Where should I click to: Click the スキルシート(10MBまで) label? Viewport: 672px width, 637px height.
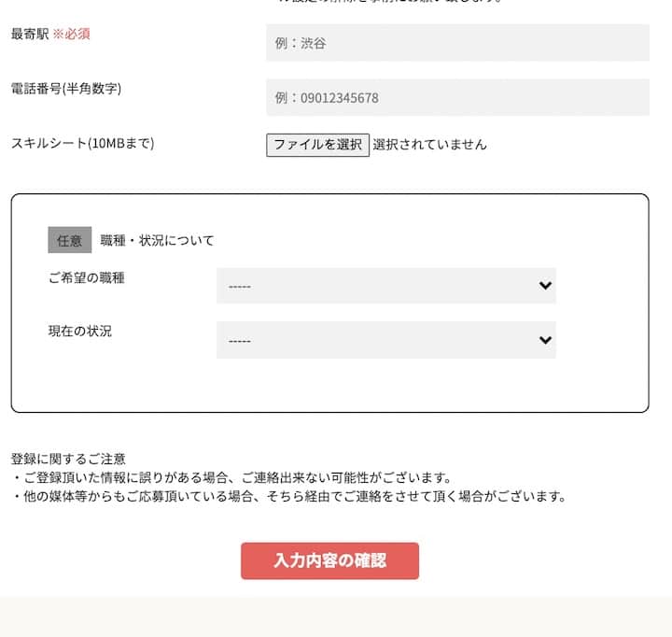(82, 144)
